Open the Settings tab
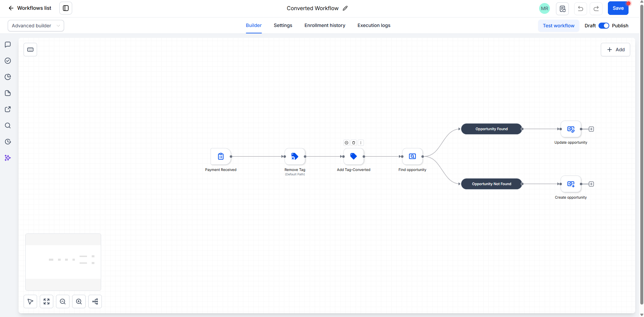The height and width of the screenshot is (317, 644). [283, 26]
